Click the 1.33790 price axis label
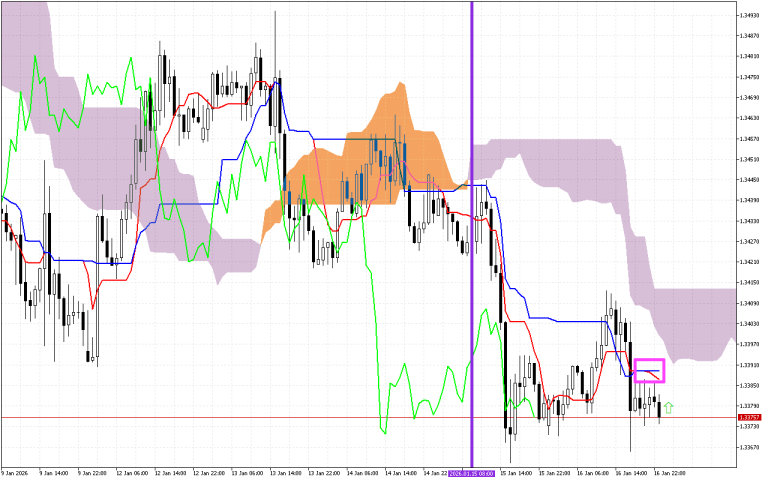 pyautogui.click(x=750, y=407)
